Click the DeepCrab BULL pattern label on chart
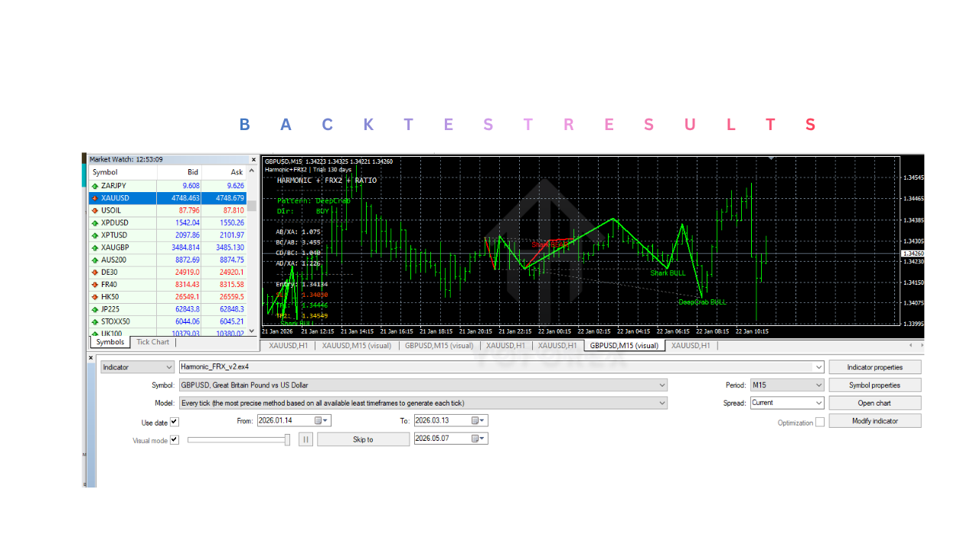Image resolution: width=980 pixels, height=551 pixels. tap(702, 302)
